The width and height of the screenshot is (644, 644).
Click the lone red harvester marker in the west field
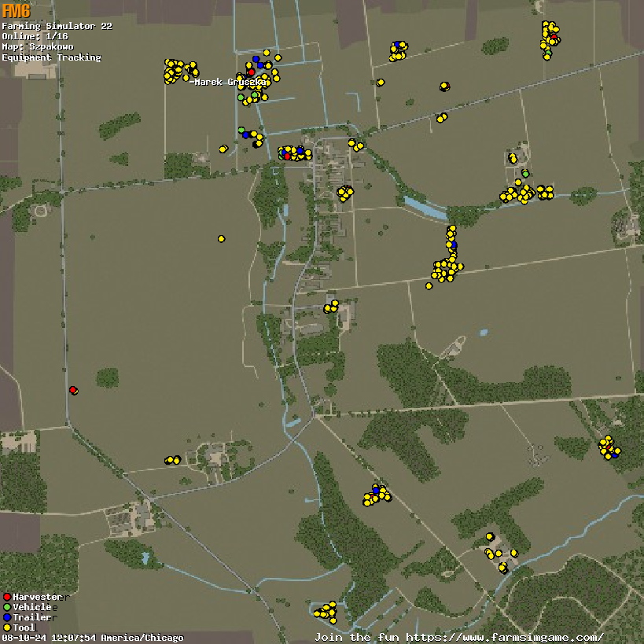tap(72, 390)
